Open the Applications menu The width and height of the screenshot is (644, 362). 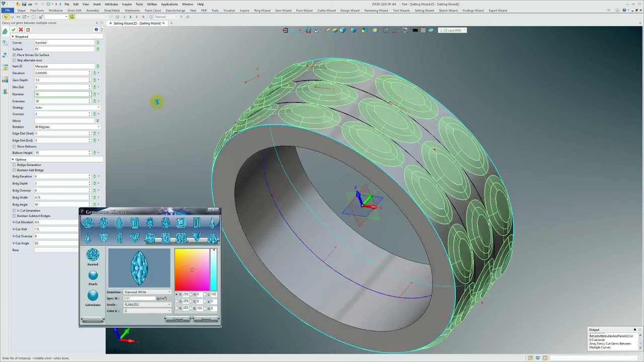pyautogui.click(x=170, y=4)
